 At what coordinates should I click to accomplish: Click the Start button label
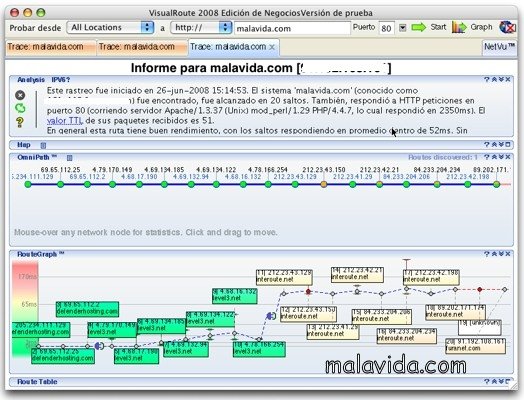(x=438, y=27)
